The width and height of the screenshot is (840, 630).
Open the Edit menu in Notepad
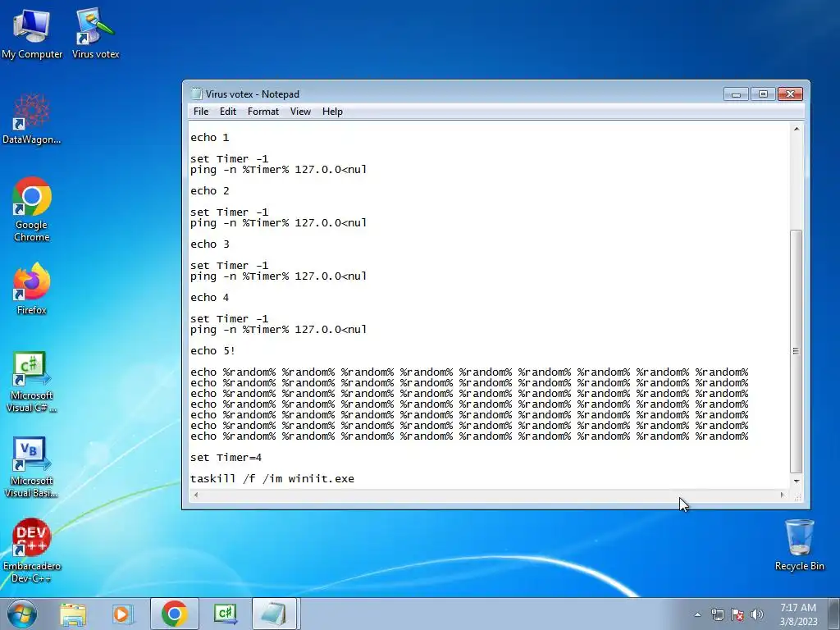228,112
